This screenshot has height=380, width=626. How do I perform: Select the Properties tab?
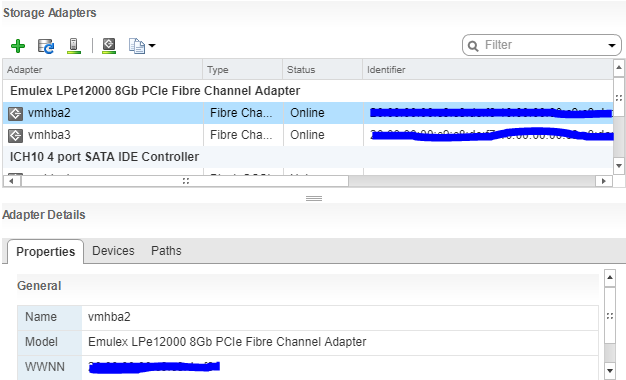click(46, 251)
